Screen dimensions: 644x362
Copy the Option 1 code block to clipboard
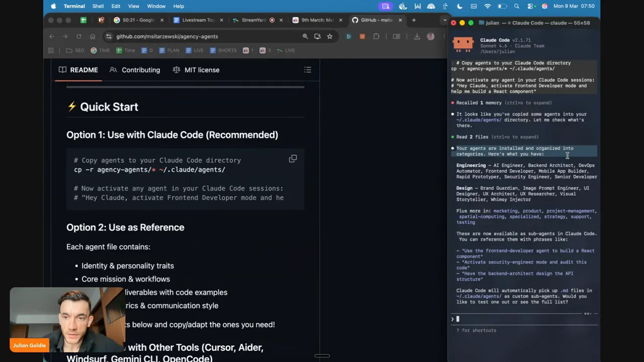293,159
